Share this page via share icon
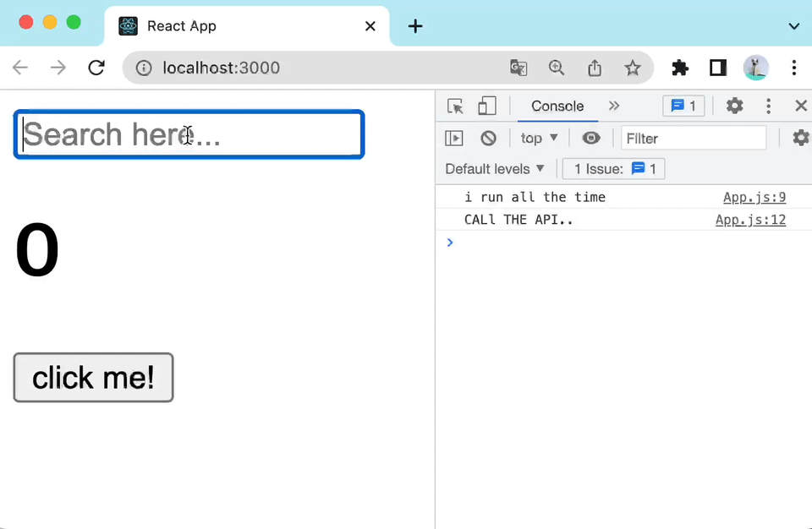Screen dimensions: 812x529 click(x=595, y=68)
